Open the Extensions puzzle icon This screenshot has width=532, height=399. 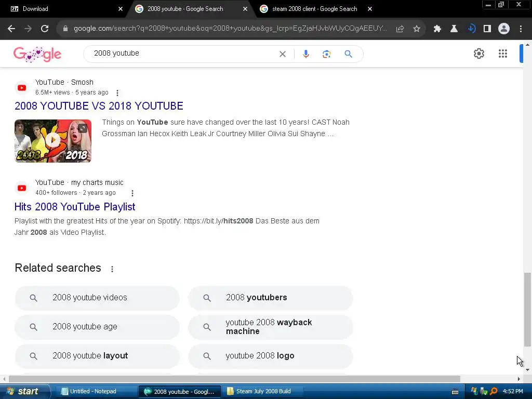437,29
